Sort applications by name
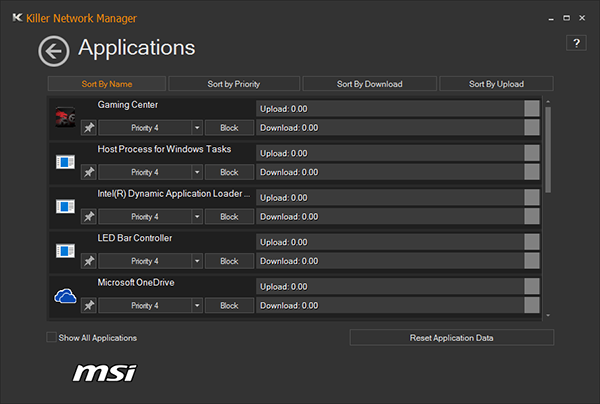Viewport: 600px width, 404px height. pyautogui.click(x=107, y=83)
